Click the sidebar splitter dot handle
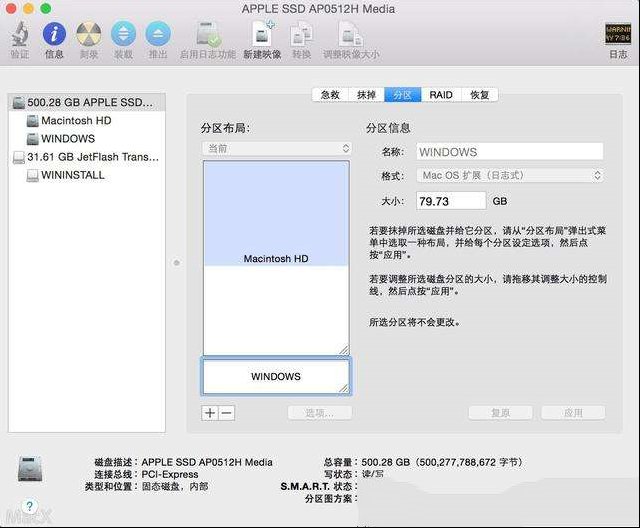 176,263
